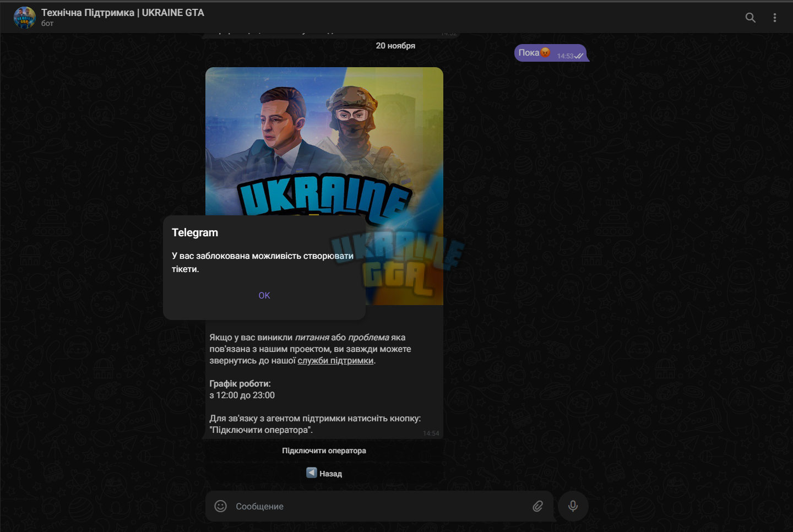793x532 pixels.
Task: Click the Підключити оператора bot button
Action: [x=324, y=450]
